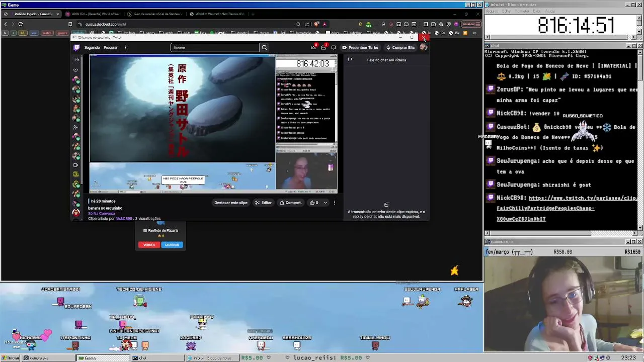
Task: Click the browser address bar URL
Action: point(106,24)
